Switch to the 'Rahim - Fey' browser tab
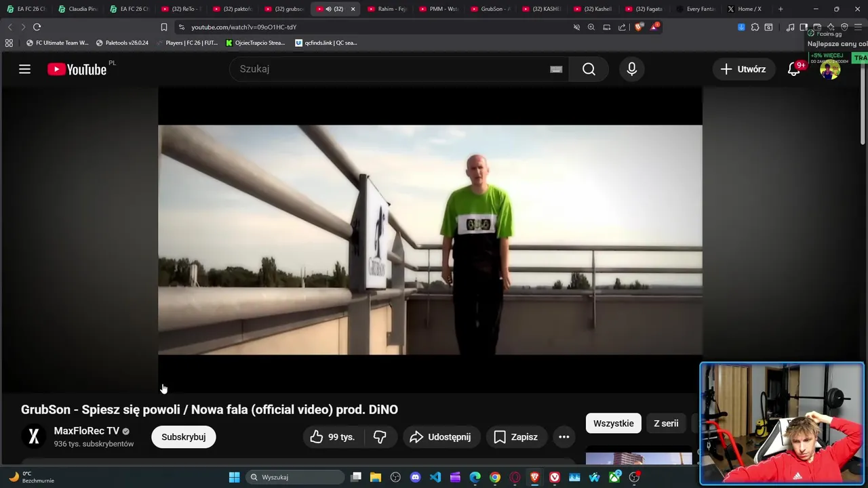The width and height of the screenshot is (868, 488). 388,9
